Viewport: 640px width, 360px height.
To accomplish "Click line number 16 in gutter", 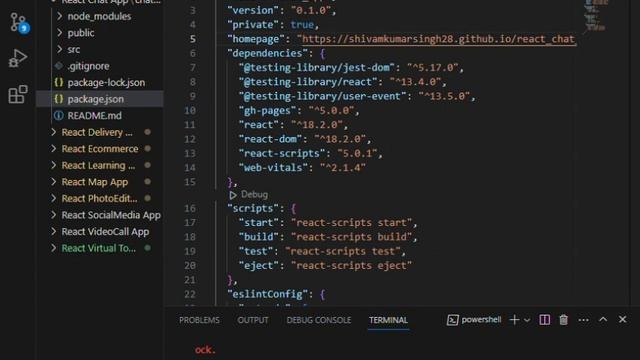I will 190,209.
